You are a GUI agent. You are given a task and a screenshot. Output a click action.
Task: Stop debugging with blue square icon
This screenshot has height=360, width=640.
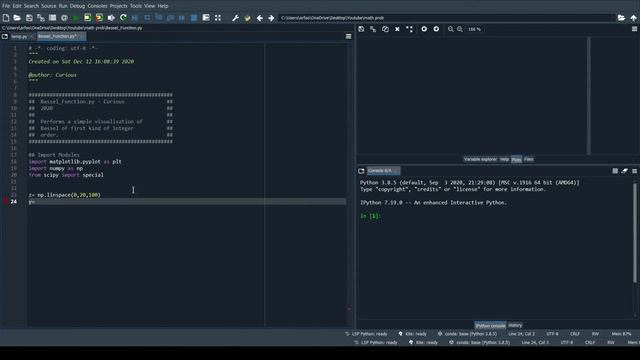(194, 18)
